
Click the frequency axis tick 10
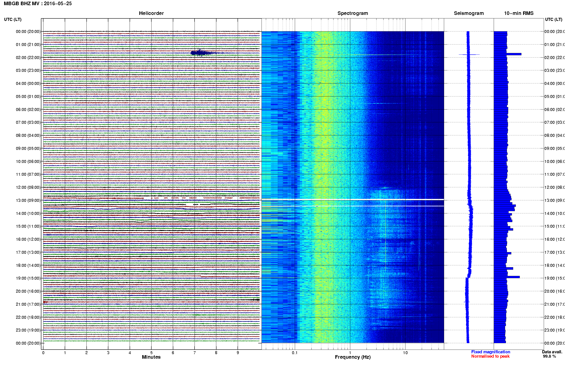(x=405, y=353)
